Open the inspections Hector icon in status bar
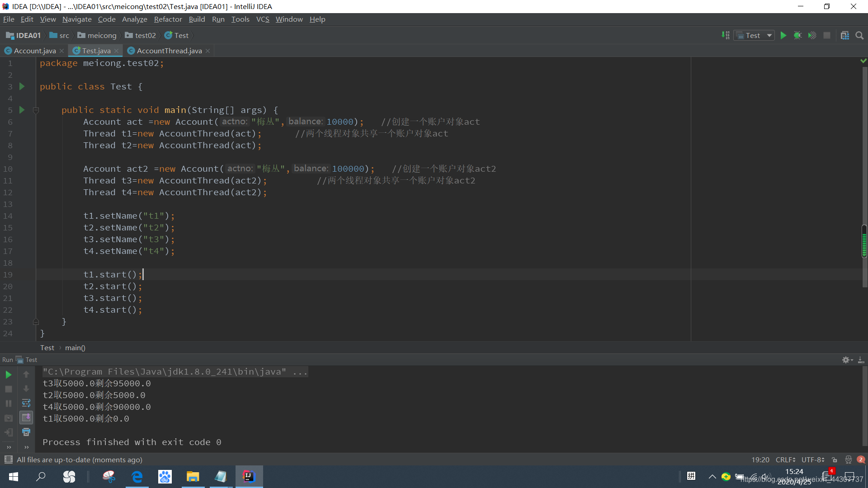The width and height of the screenshot is (868, 488). pos(849,460)
